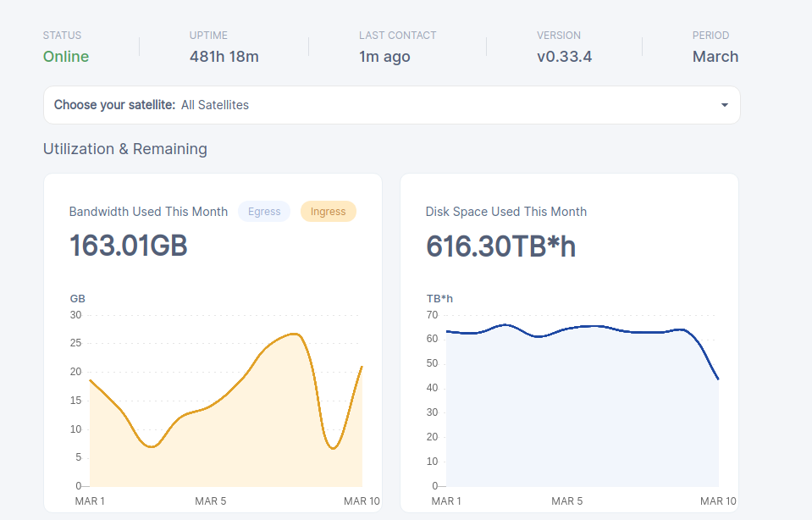Click the MAR 1 label on bandwidth chart

(90, 501)
